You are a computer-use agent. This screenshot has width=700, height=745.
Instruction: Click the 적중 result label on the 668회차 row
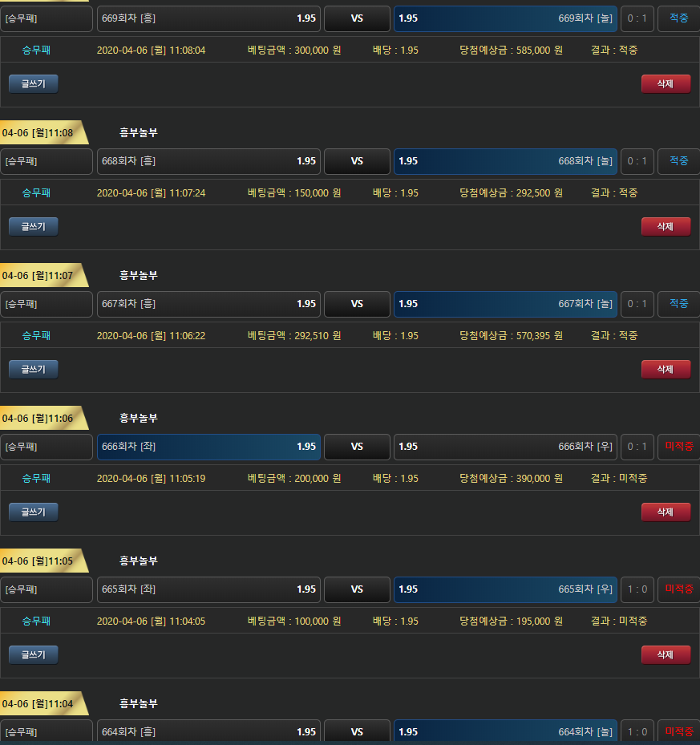click(678, 161)
